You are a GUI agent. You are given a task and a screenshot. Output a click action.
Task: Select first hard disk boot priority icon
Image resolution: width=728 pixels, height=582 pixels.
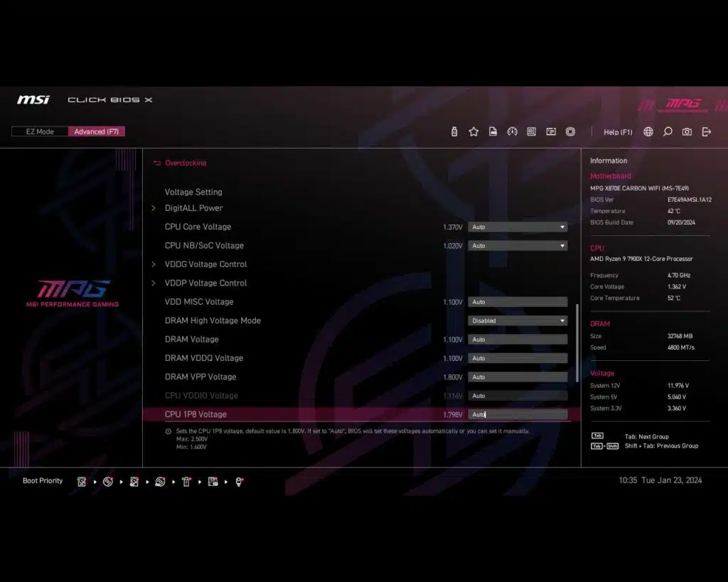click(82, 482)
